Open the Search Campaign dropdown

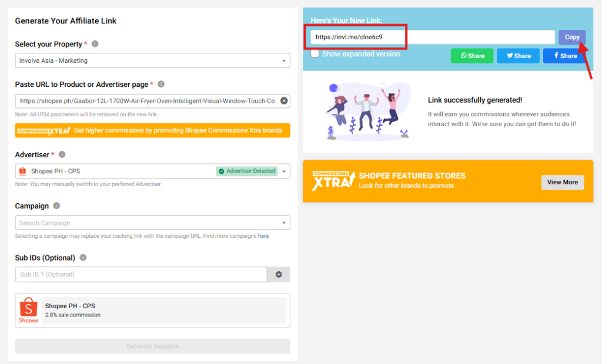pos(152,223)
